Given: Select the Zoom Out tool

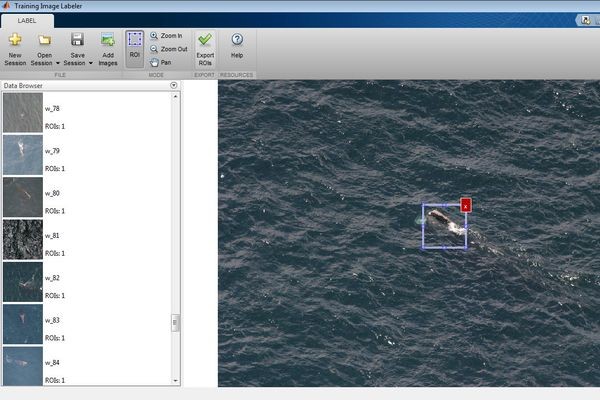Looking at the screenshot, I should (x=167, y=48).
